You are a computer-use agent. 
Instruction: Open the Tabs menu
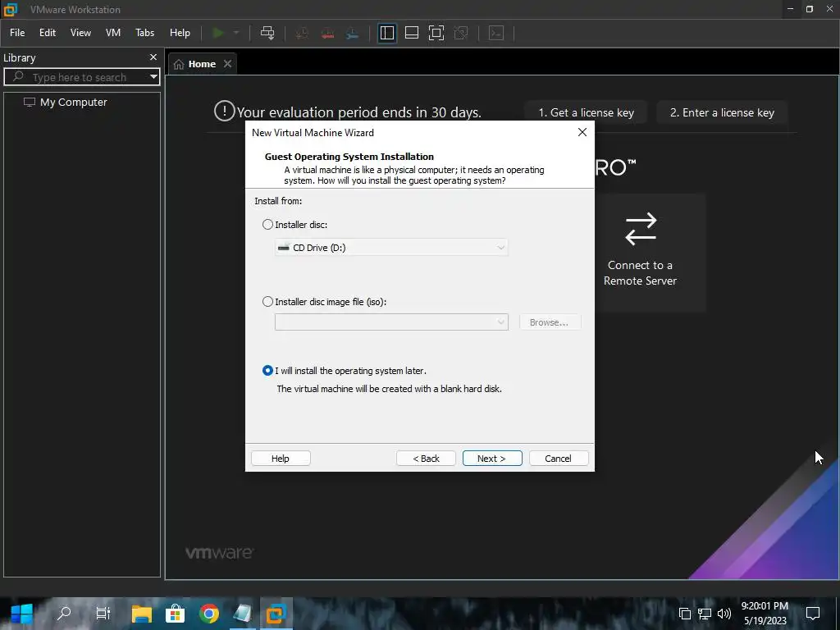tap(144, 33)
